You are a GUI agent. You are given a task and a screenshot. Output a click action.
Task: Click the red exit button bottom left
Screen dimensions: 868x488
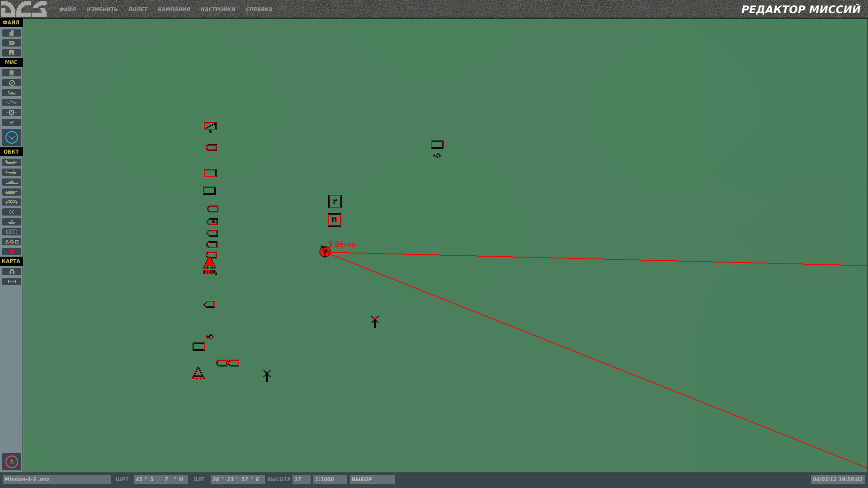pyautogui.click(x=12, y=462)
